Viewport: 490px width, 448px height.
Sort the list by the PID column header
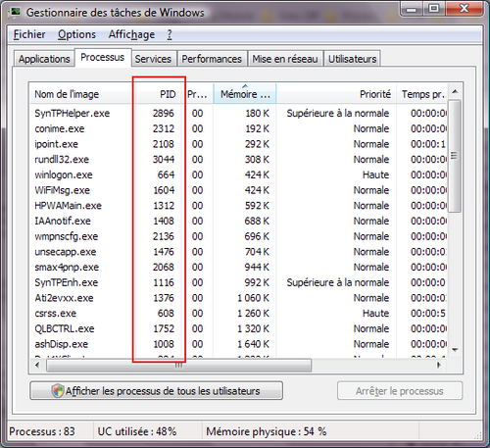point(159,94)
